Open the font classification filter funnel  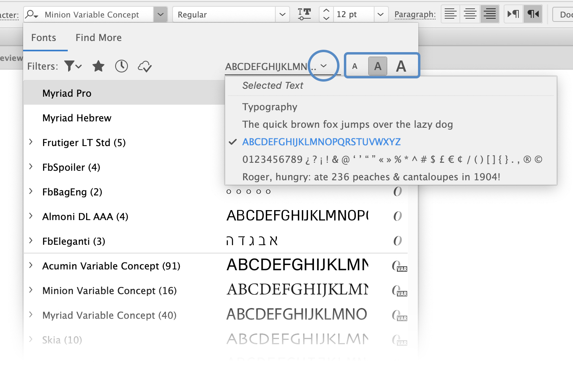[x=73, y=66]
